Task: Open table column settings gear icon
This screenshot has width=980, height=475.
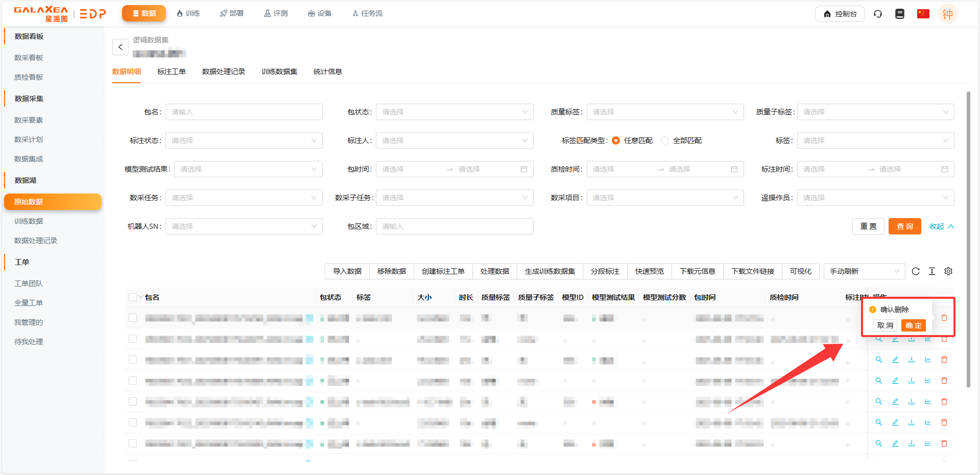Action: click(948, 271)
